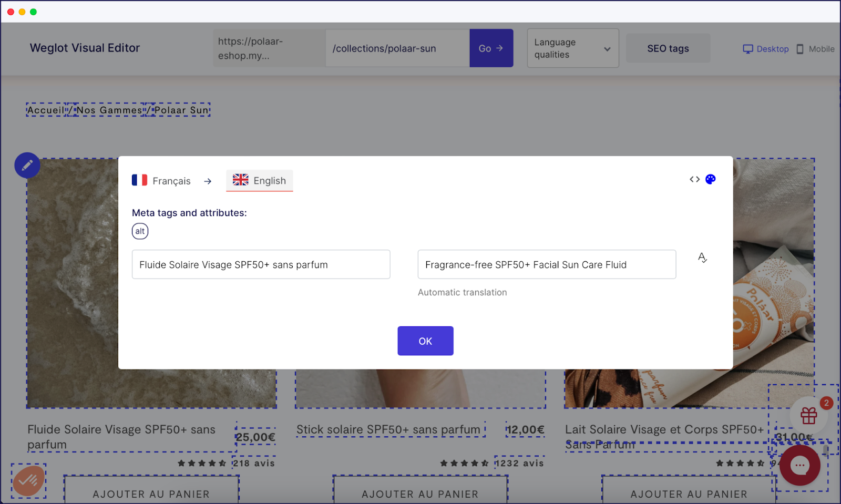
Task: Click the translation review icon beside English field
Action: (702, 258)
